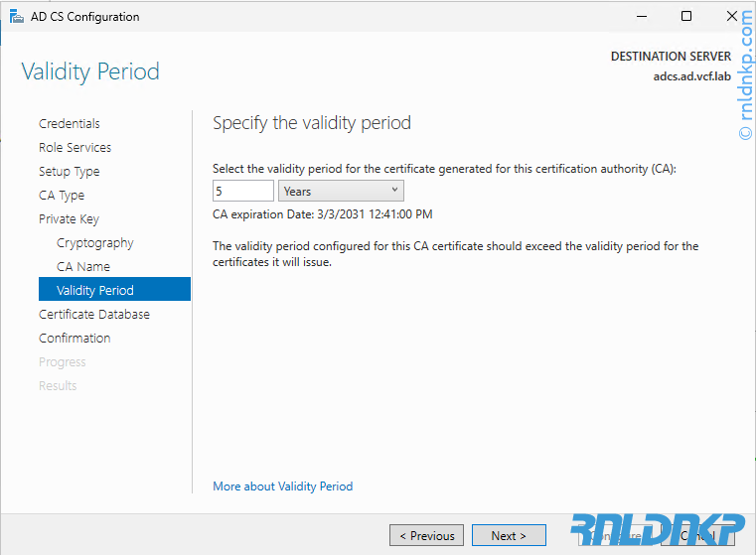Screen dimensions: 756x555
Task: Select the Private Key step
Action: pyautogui.click(x=69, y=219)
